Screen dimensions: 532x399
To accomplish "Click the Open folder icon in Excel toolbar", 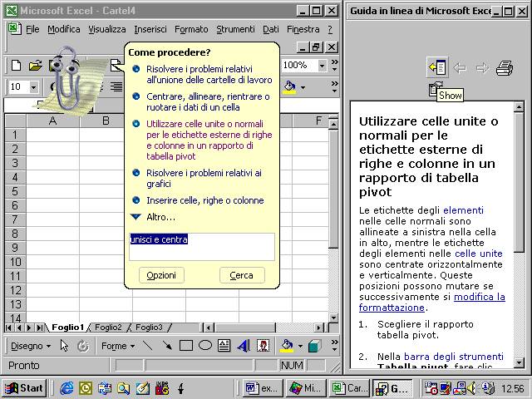I will [x=35, y=65].
